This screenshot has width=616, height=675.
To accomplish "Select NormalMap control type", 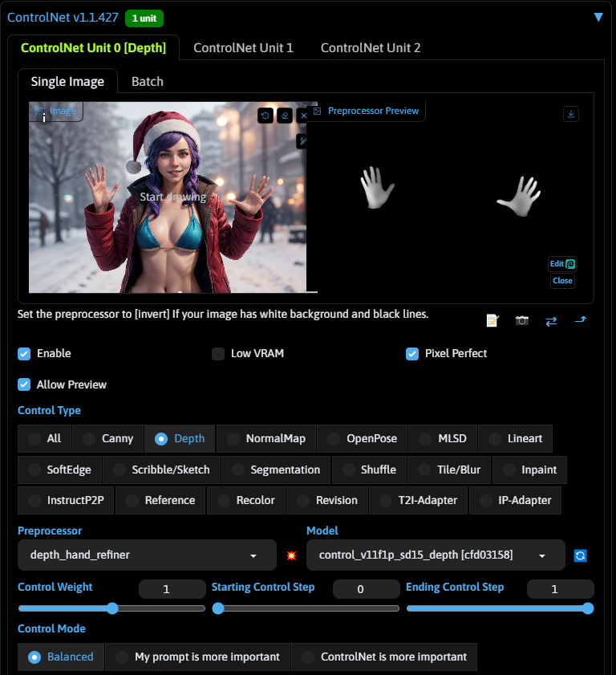I will click(266, 439).
